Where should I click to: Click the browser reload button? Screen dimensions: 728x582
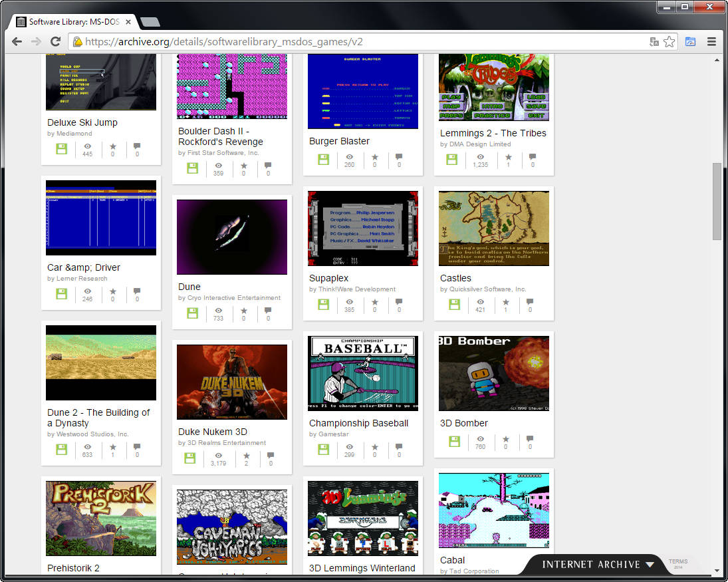pyautogui.click(x=56, y=42)
